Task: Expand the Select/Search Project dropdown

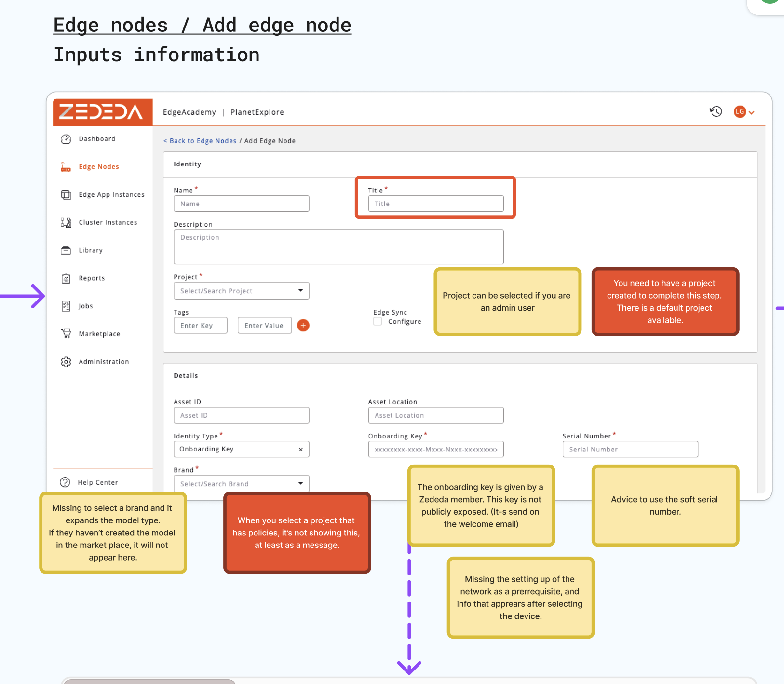Action: click(x=241, y=291)
